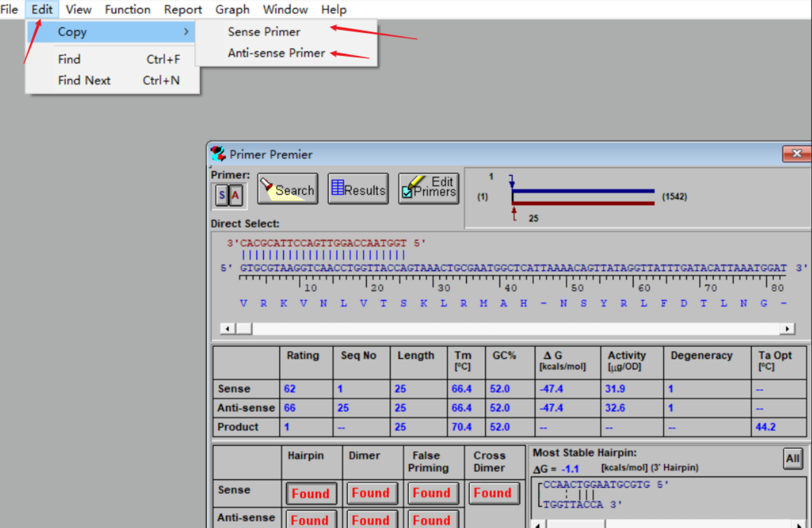Click the Product Rating value 1

point(287,427)
